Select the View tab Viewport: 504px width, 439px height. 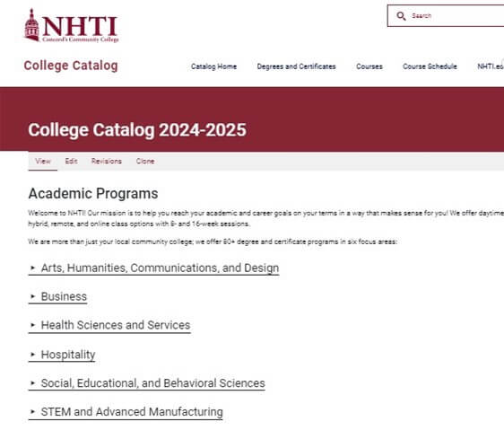point(43,162)
